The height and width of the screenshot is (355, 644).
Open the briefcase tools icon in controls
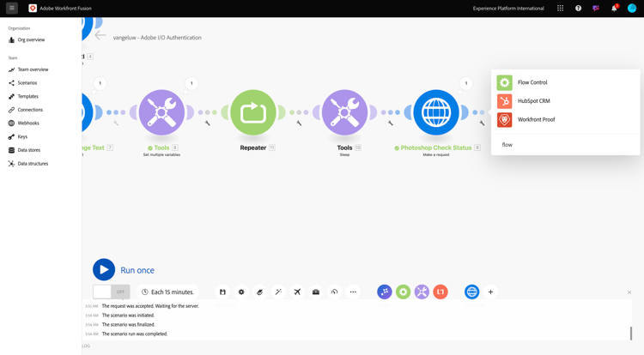pos(316,292)
